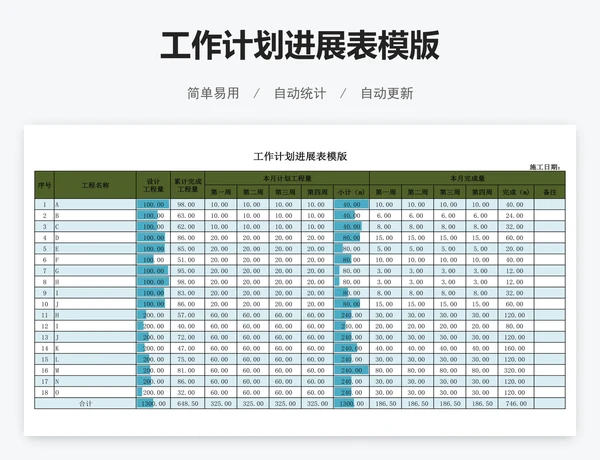This screenshot has height=460, width=600.
Task: Click the 施工日期 field above table
Action: tap(545, 167)
